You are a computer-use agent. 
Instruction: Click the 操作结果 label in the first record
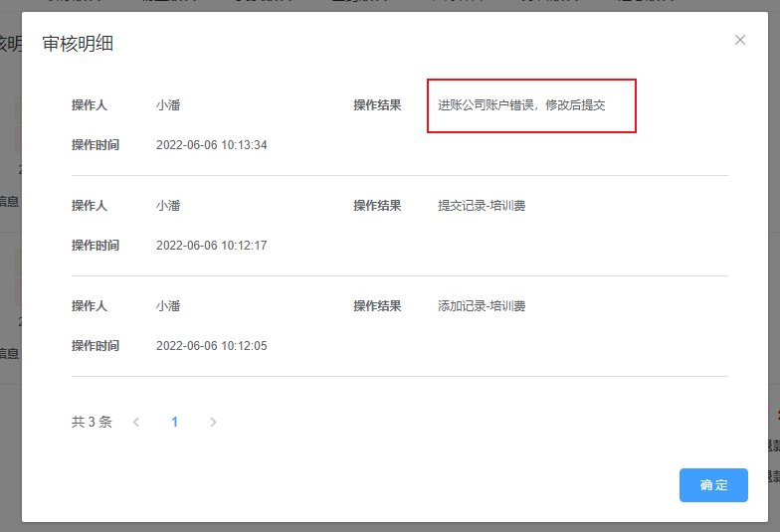(x=377, y=105)
